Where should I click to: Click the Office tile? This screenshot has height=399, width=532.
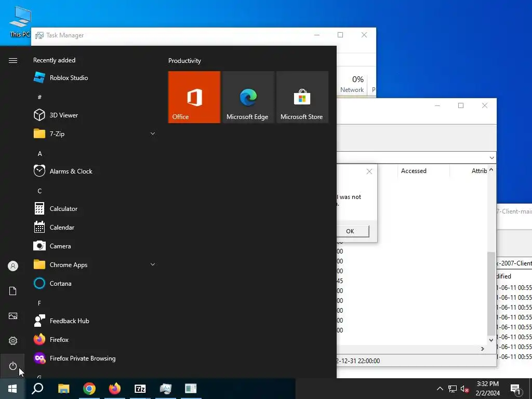pos(194,97)
